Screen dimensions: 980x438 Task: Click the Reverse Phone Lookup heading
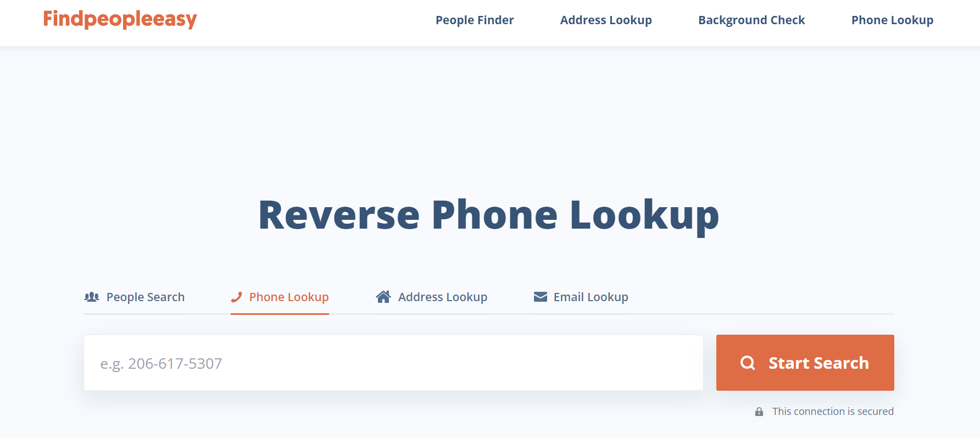(x=489, y=215)
